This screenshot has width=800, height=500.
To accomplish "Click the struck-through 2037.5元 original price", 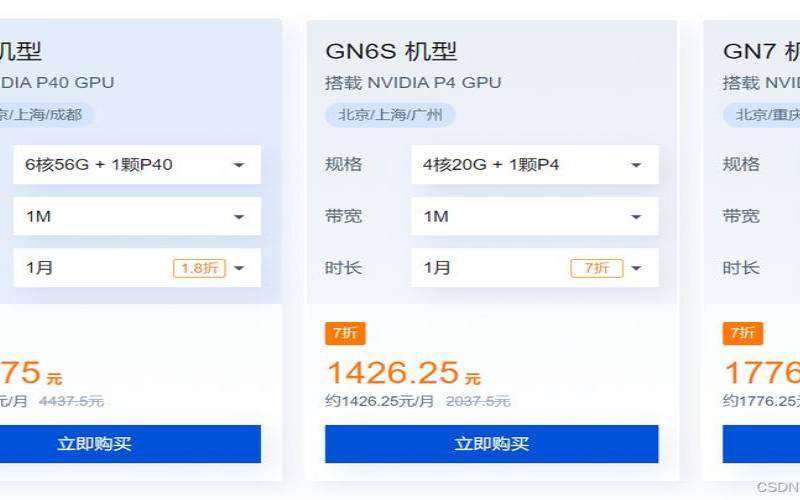I will [476, 401].
